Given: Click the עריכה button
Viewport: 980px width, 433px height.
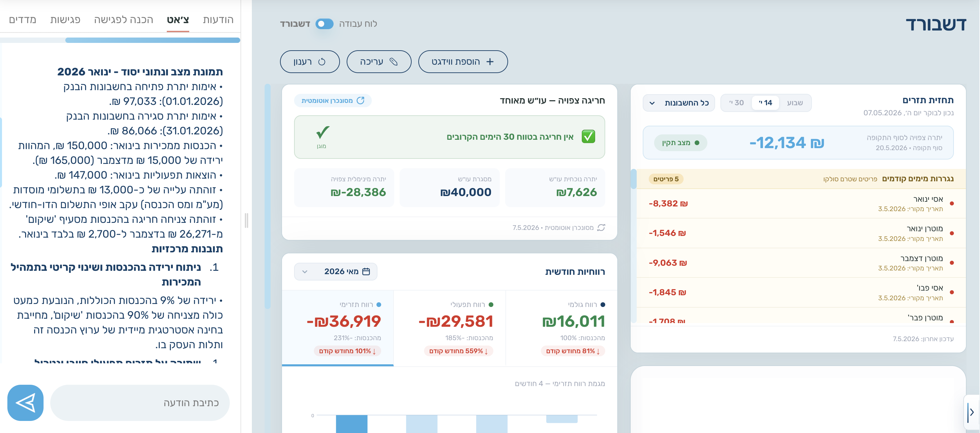Looking at the screenshot, I should pyautogui.click(x=379, y=62).
